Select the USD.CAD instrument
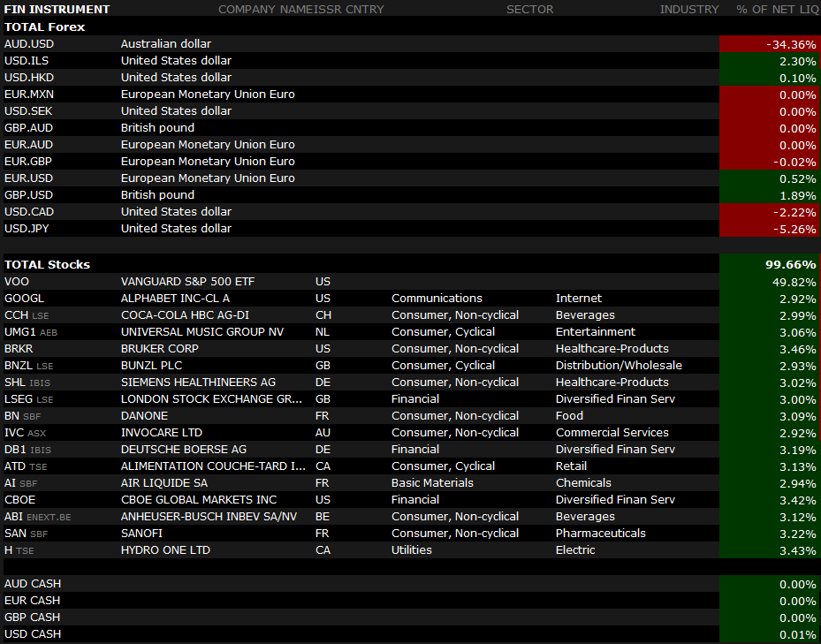821x644 pixels. 29,211
